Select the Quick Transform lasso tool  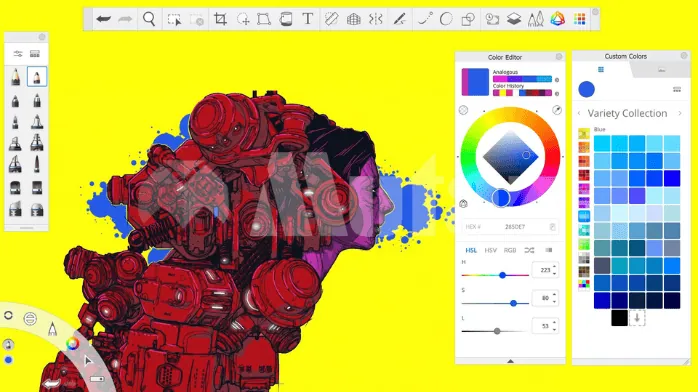[x=243, y=19]
